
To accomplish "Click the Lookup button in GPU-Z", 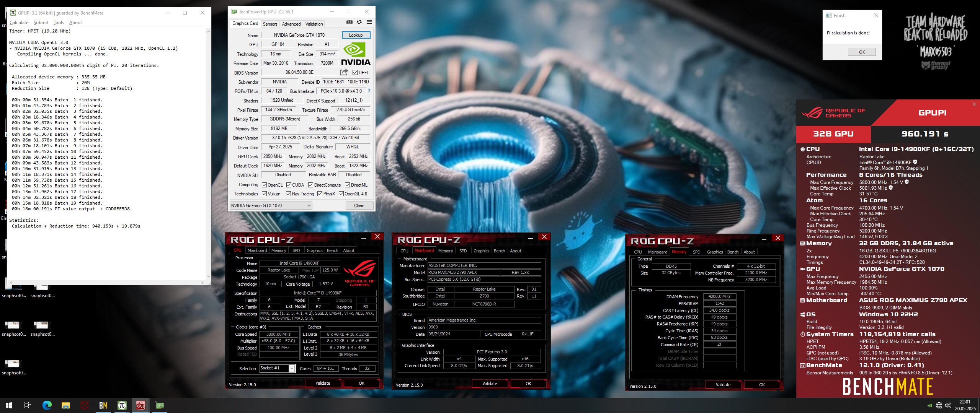I will [356, 35].
